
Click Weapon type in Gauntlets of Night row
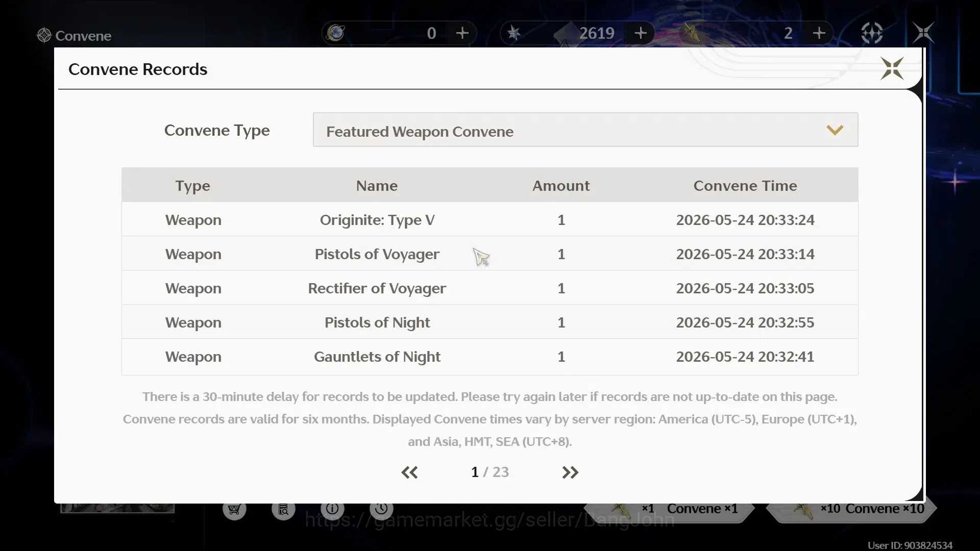point(193,357)
